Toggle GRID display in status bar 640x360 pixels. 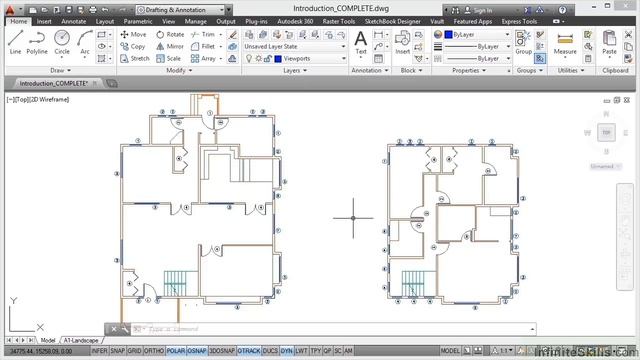[134, 351]
